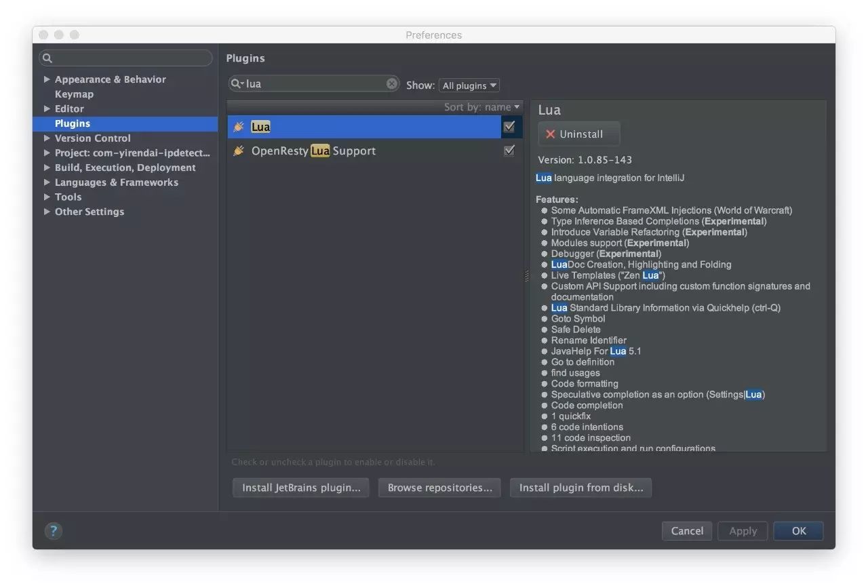The height and width of the screenshot is (588, 868).
Task: Click the OpenResty Lua Support plug icon
Action: [239, 151]
